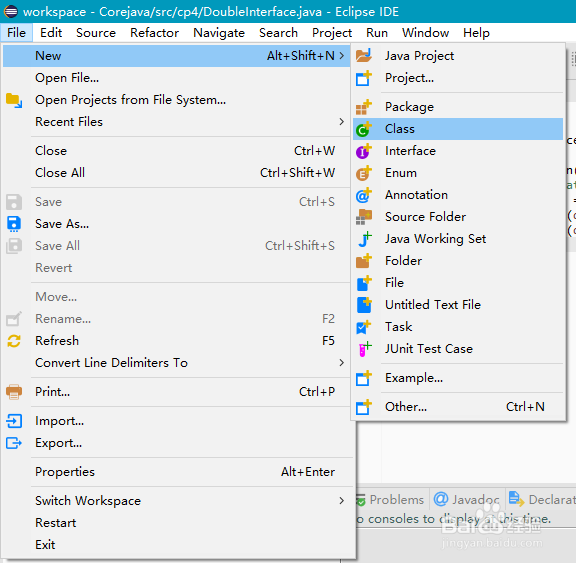Select Close All from File menu

coord(176,173)
